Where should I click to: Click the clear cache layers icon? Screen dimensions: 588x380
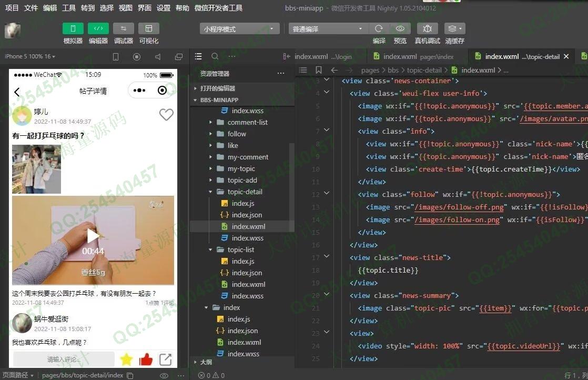pos(454,28)
